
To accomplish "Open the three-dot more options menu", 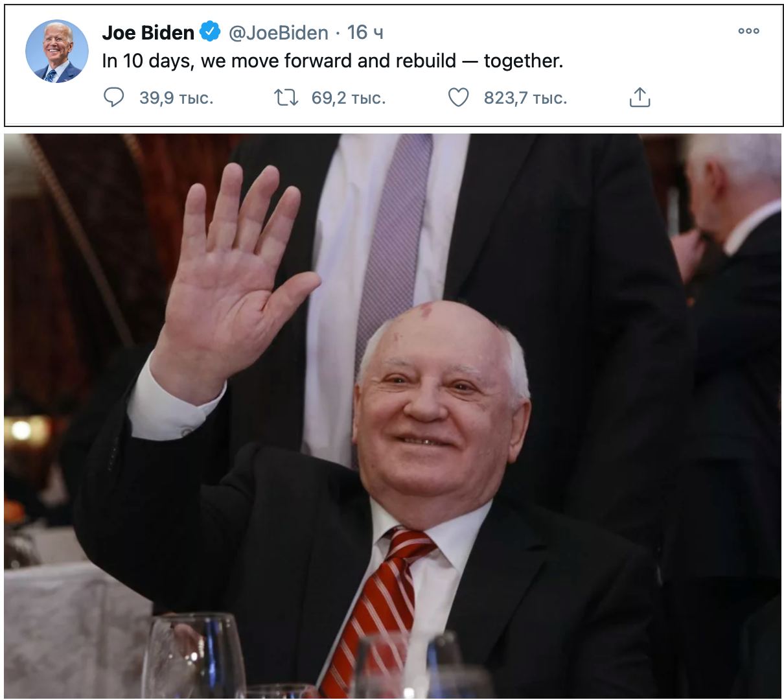I will (748, 31).
